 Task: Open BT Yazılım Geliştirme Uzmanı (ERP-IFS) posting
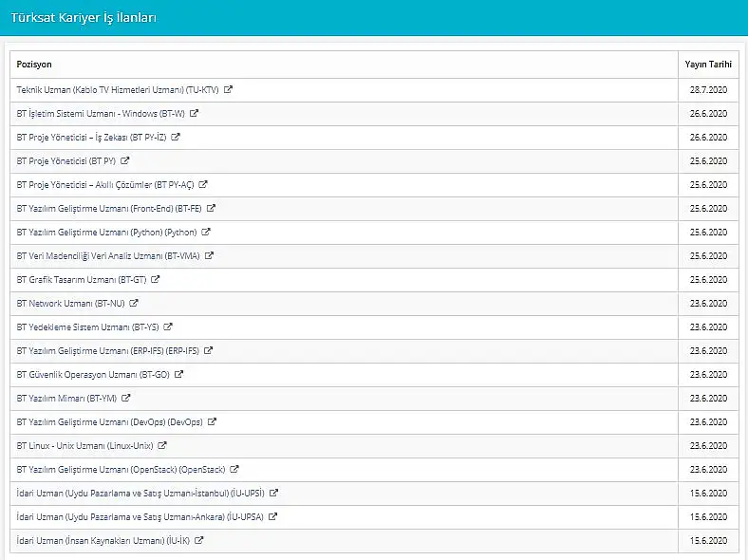108,351
